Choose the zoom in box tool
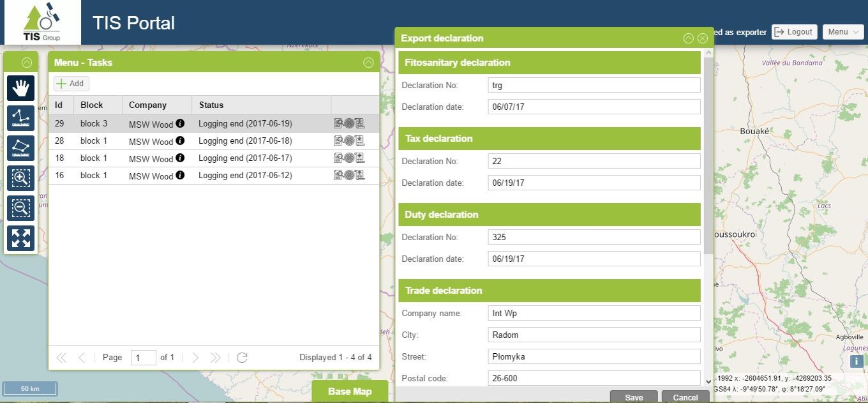The image size is (868, 403). tap(20, 178)
